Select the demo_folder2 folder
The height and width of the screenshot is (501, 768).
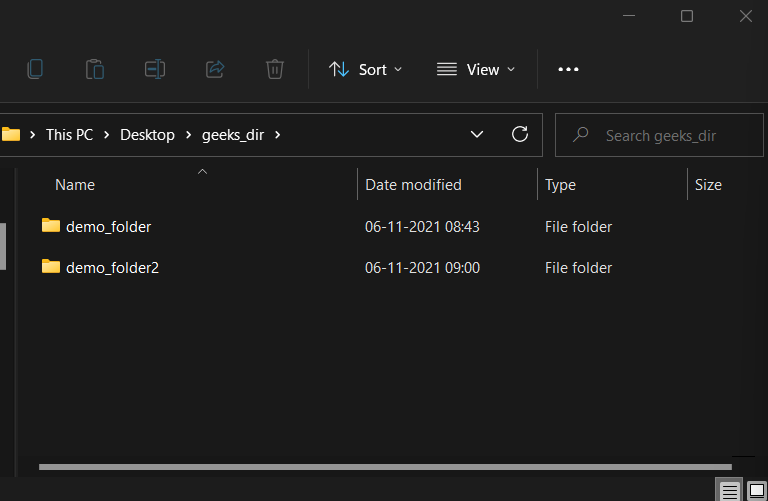coord(112,267)
